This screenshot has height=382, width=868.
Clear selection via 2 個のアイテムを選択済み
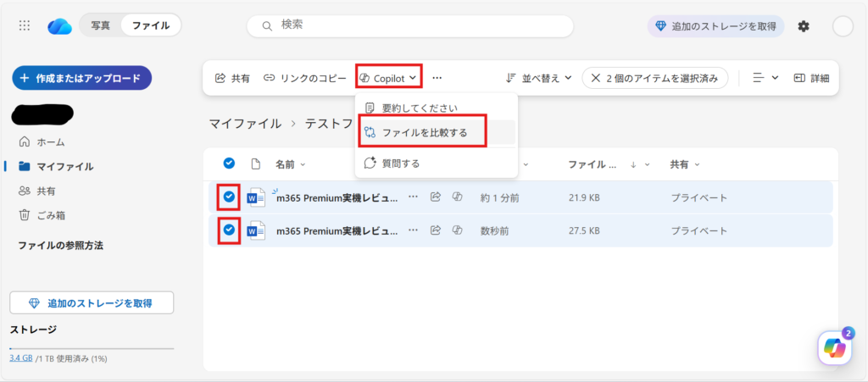tap(654, 78)
